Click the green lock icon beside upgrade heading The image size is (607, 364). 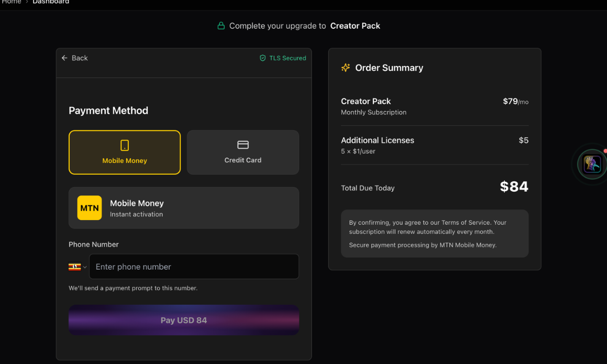coord(221,26)
